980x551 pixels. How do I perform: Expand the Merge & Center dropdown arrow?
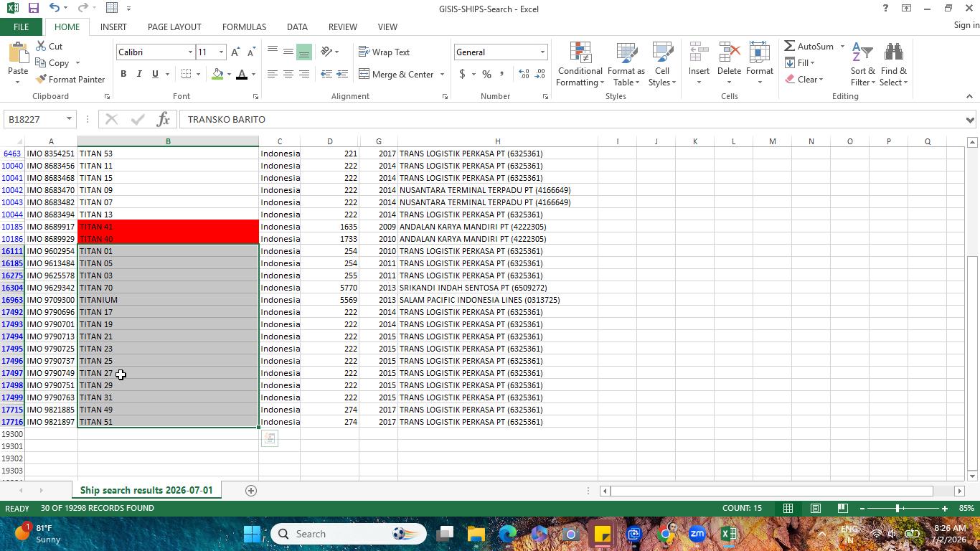click(442, 75)
